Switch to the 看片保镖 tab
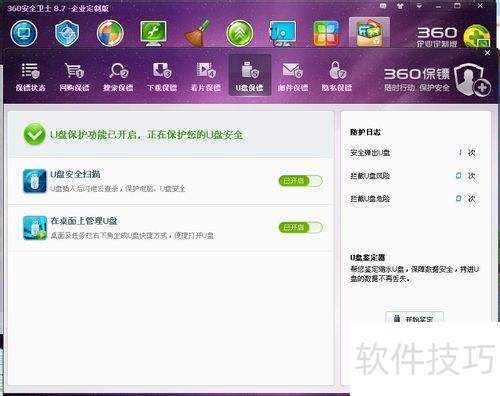 point(206,76)
